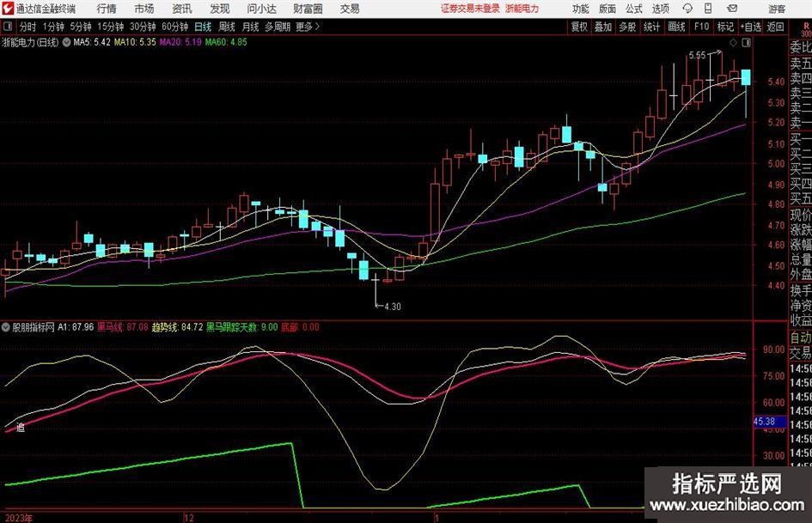812x523 pixels.
Task: Click the 趋势线: 84.72 indicator label
Action: (177, 327)
